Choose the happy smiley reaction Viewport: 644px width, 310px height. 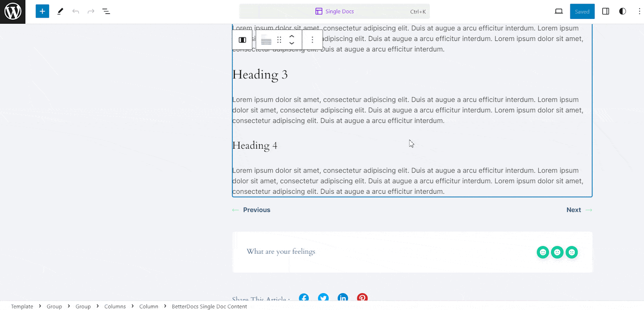(543, 252)
